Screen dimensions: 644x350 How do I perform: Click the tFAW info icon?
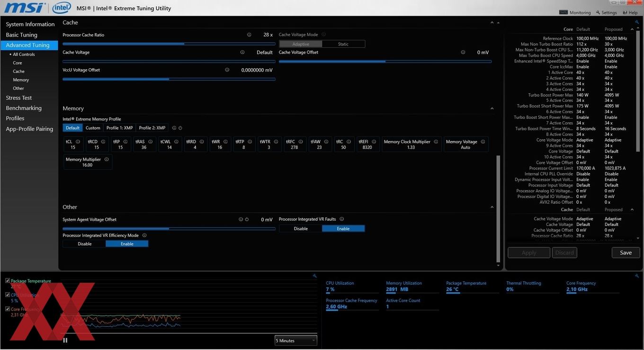(x=326, y=142)
